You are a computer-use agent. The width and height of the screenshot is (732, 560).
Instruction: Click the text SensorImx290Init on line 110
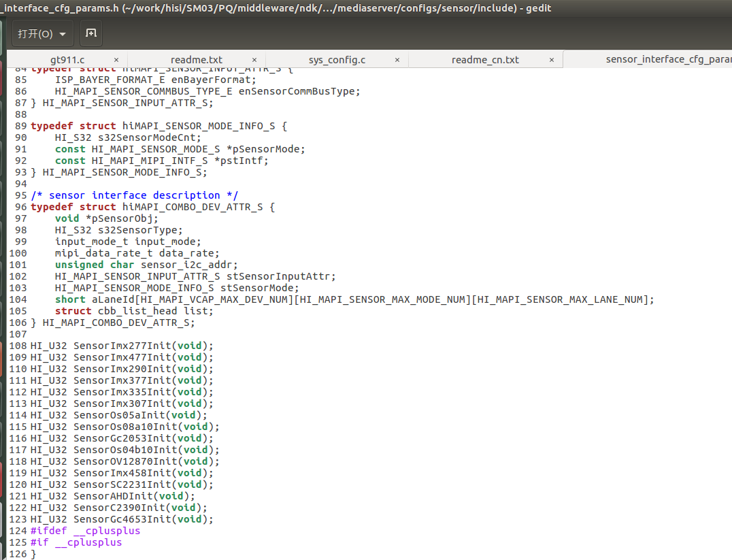coord(122,369)
